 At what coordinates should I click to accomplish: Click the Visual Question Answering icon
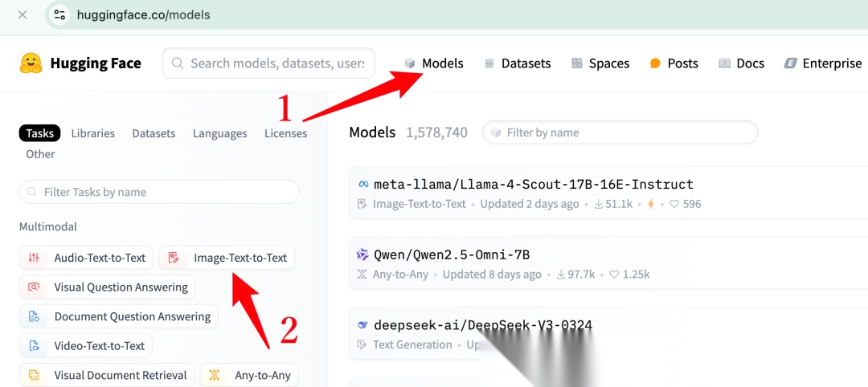point(33,287)
